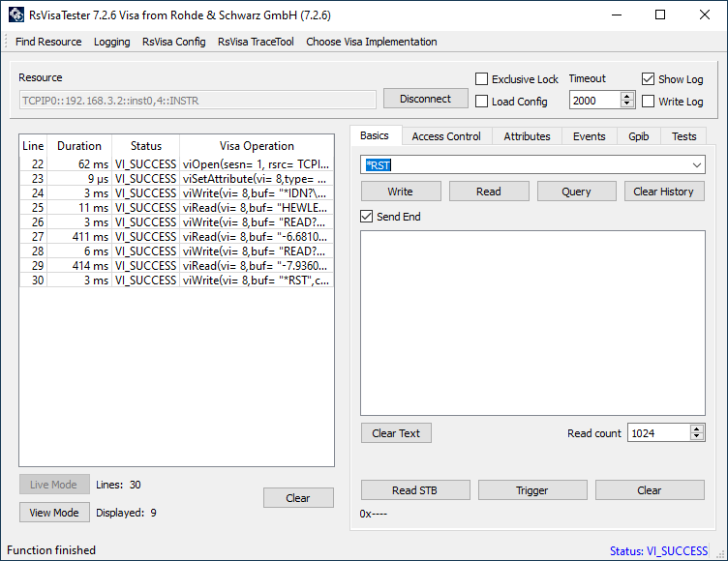Decrease the Read count with down arrow
The height and width of the screenshot is (561, 728).
click(x=696, y=436)
